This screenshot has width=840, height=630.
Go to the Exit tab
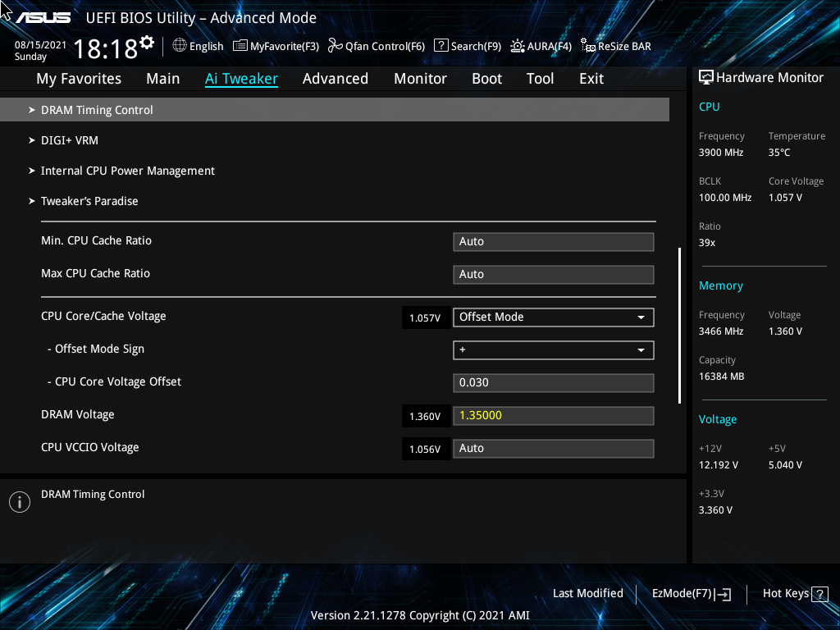[591, 79]
